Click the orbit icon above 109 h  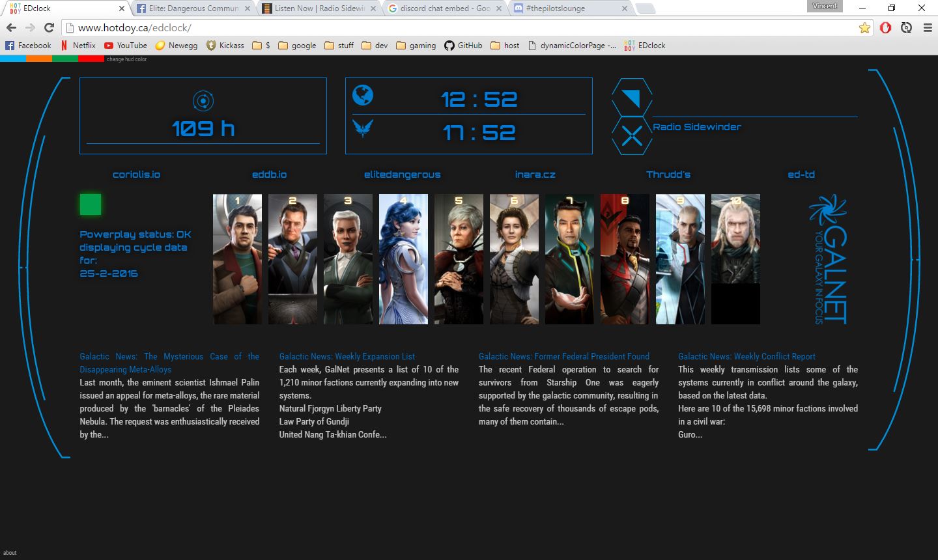[203, 101]
